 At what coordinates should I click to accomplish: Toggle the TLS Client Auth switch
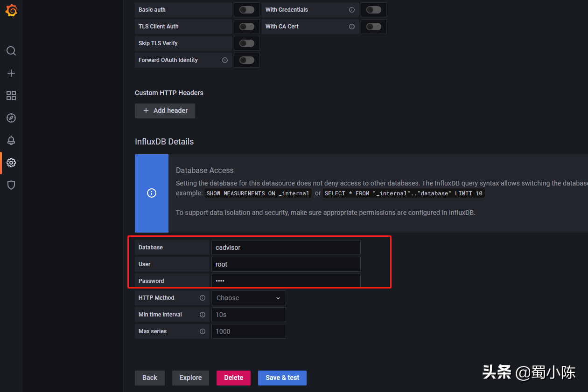[x=247, y=27]
